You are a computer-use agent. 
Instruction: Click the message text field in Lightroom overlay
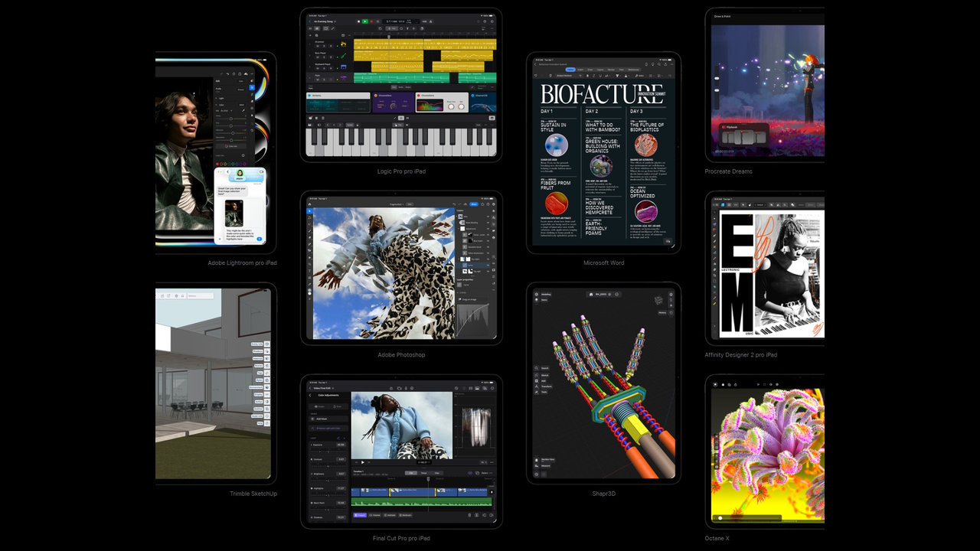point(239,240)
